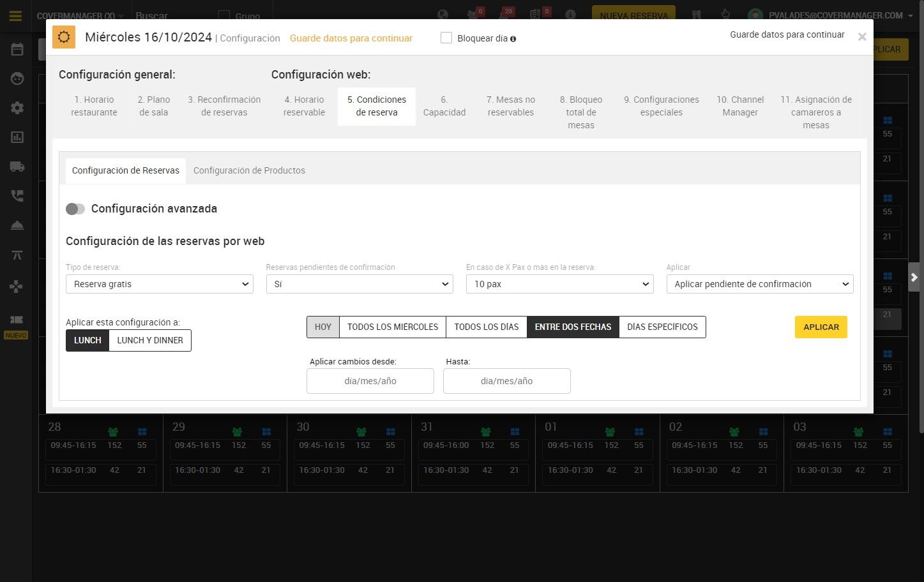Select the TODOS LOS DÍAS button
Screen dimensions: 924x582
[487, 327]
